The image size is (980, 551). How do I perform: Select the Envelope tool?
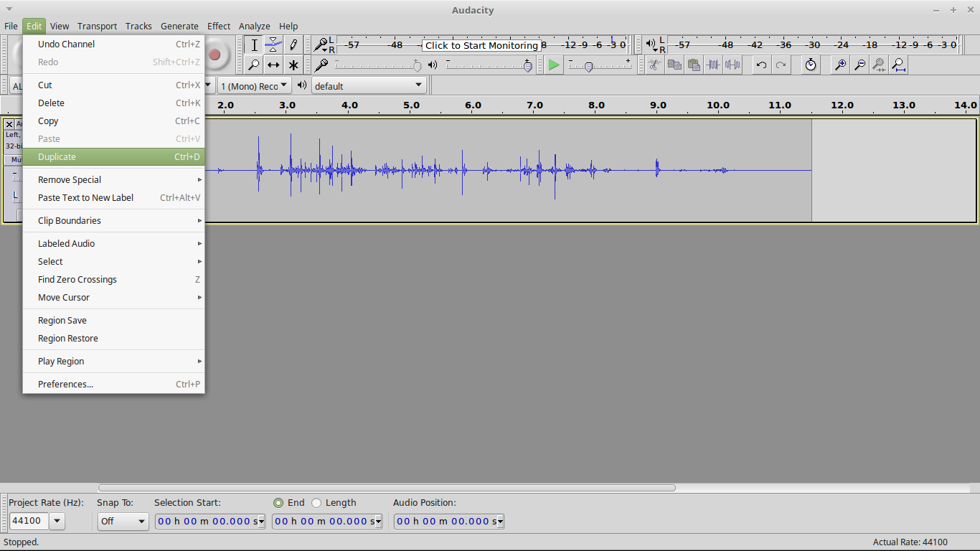click(273, 45)
